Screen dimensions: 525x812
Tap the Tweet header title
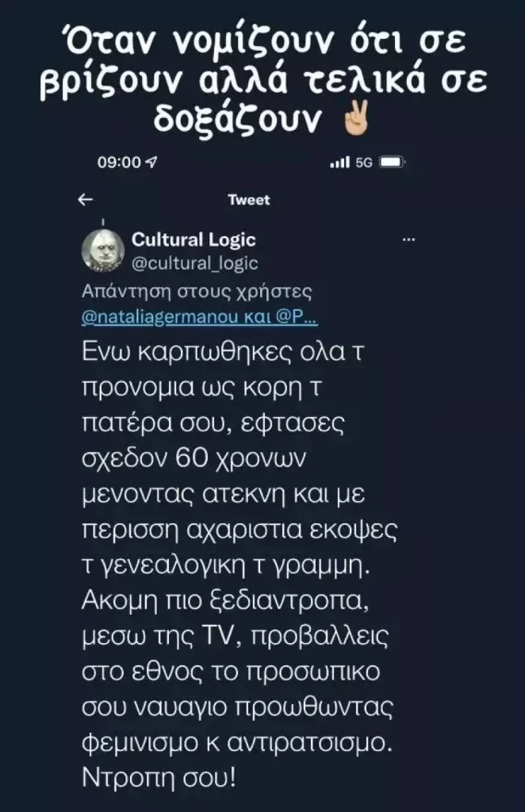coord(248,200)
